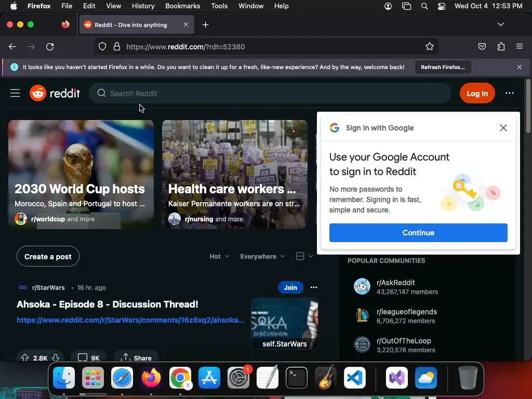532x399 pixels.
Task: Click the r/leagueoflegends community icon
Action: [362, 315]
